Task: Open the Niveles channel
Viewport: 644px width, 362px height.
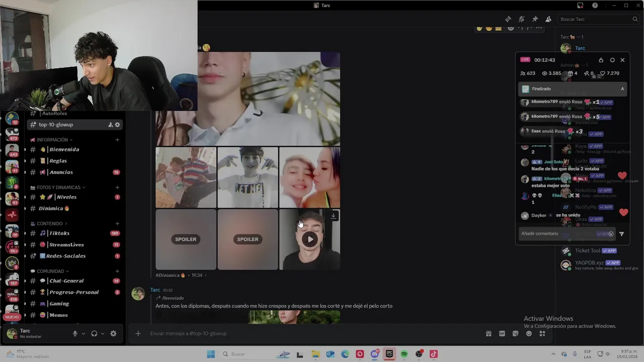Action: click(x=74, y=197)
